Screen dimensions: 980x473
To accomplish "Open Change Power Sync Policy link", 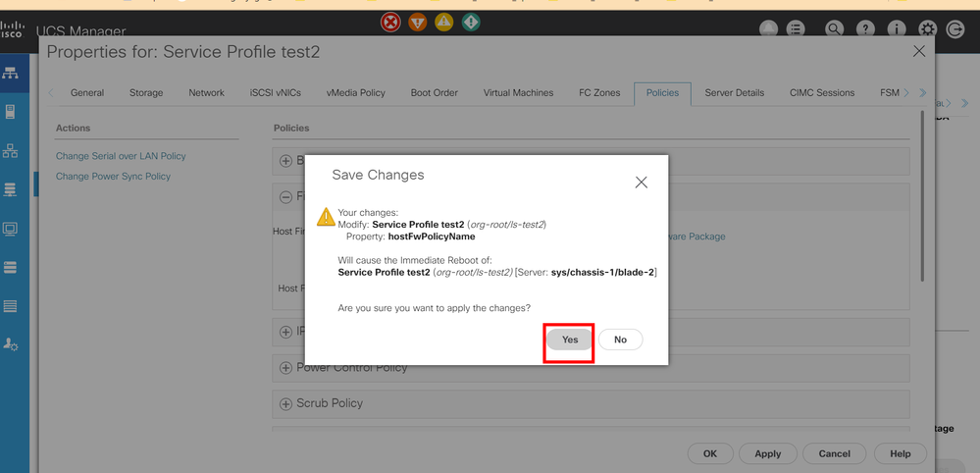I will tap(113, 177).
